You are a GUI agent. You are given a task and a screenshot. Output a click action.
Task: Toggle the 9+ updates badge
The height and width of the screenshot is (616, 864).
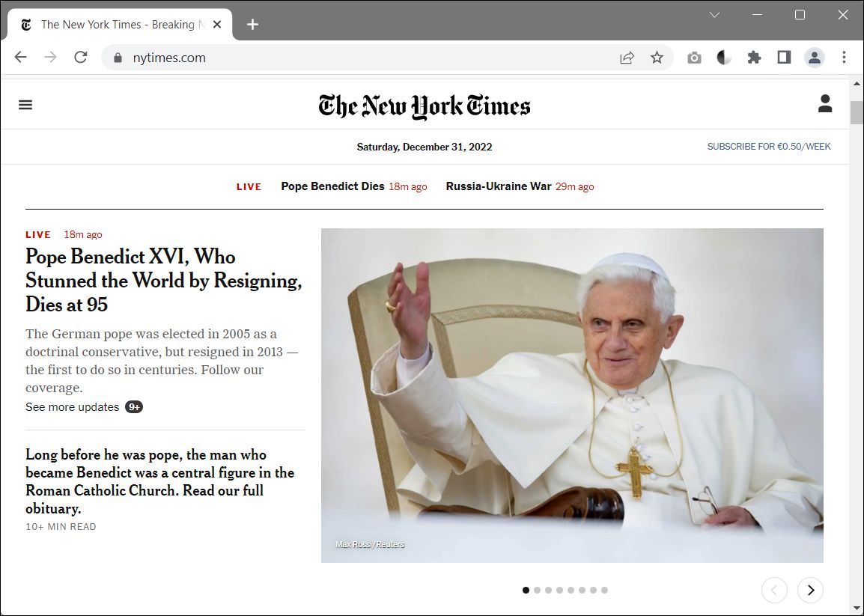[133, 406]
